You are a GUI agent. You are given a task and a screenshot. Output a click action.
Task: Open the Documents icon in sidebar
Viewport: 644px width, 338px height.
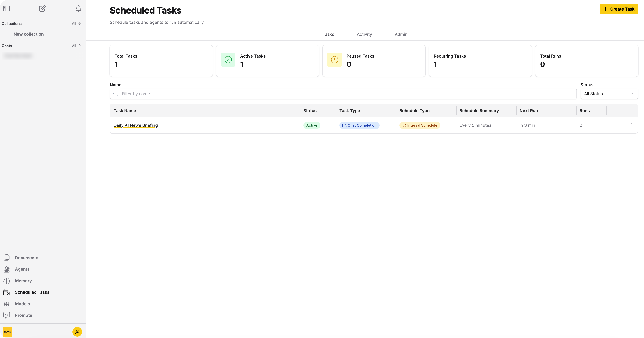pyautogui.click(x=7, y=258)
